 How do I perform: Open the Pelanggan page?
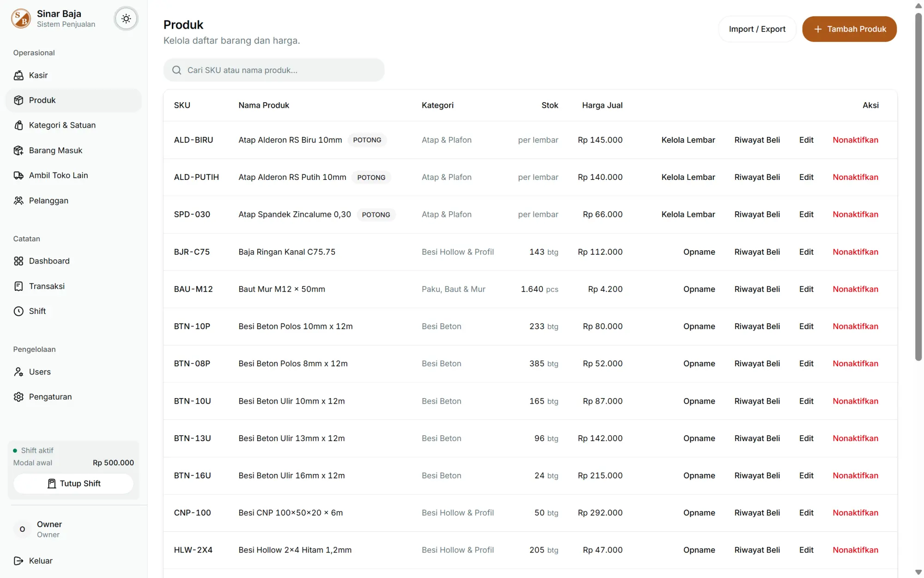pyautogui.click(x=73, y=201)
